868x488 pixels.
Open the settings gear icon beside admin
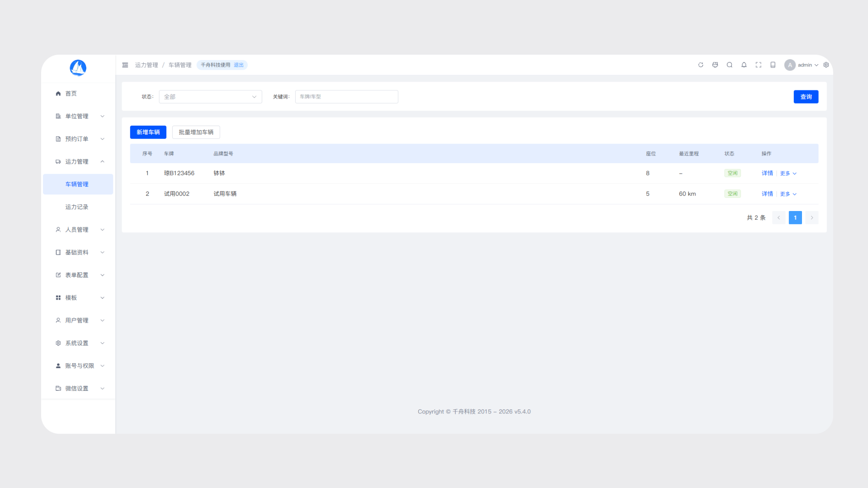[826, 65]
